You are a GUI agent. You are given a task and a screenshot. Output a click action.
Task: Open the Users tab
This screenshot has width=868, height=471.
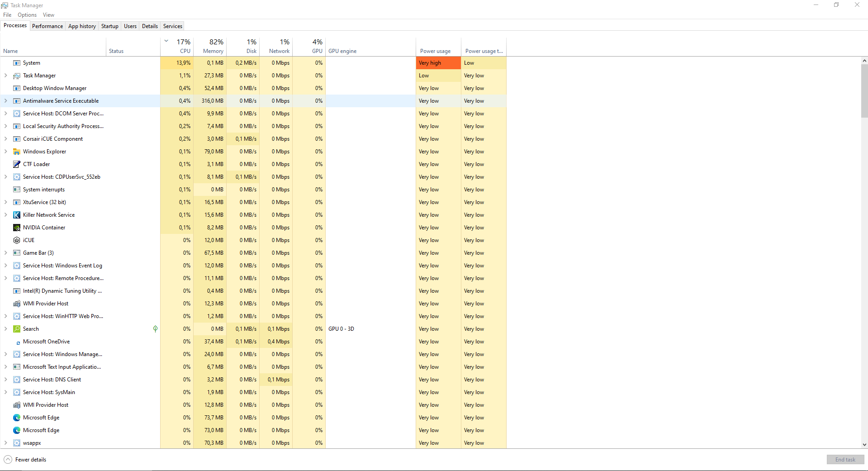click(130, 26)
